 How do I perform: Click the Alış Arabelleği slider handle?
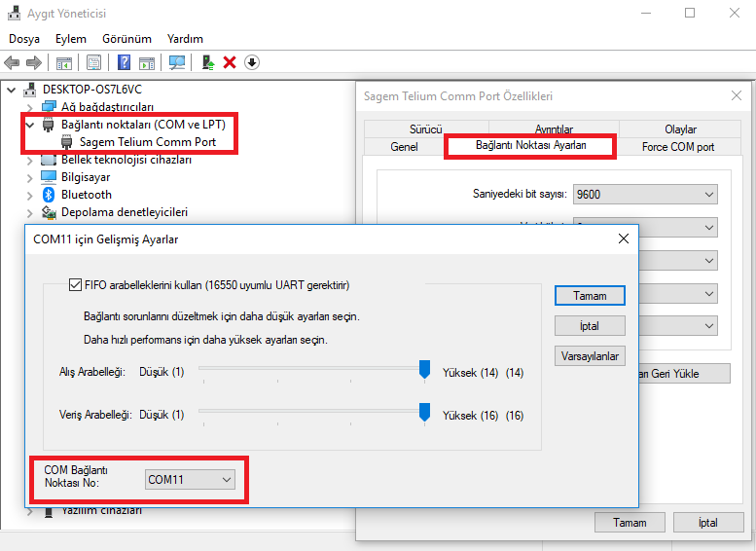[424, 369]
